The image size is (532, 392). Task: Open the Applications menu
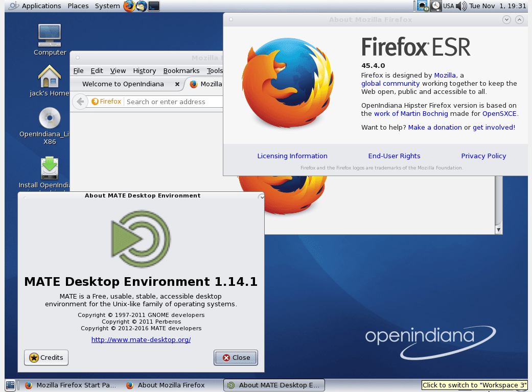(x=41, y=6)
